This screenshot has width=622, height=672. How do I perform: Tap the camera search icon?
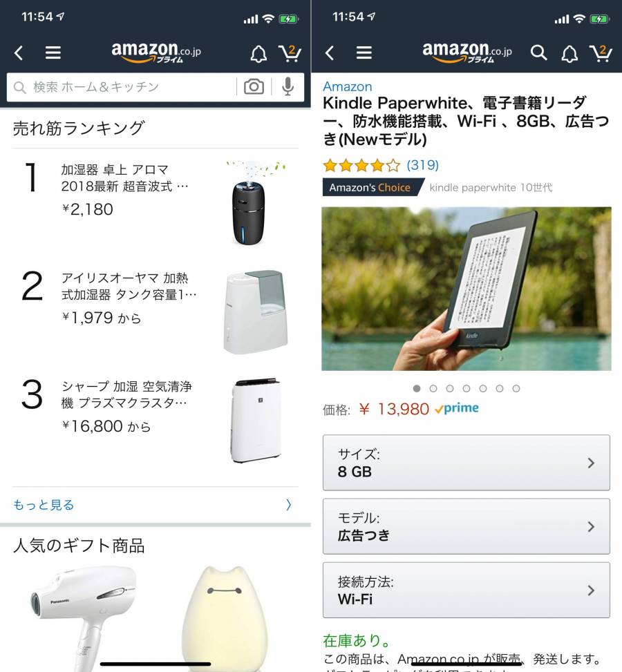254,87
